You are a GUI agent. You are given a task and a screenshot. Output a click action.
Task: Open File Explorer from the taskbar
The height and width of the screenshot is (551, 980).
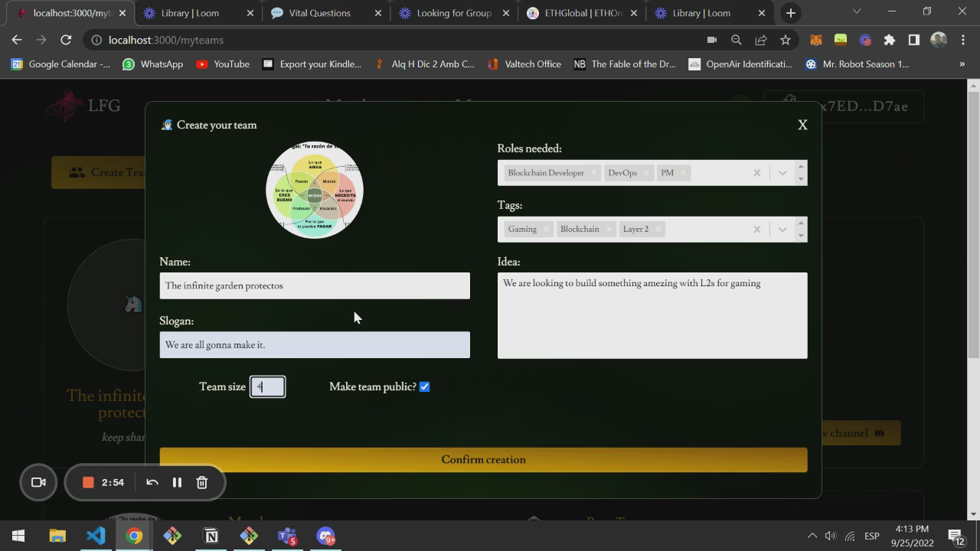(x=57, y=536)
